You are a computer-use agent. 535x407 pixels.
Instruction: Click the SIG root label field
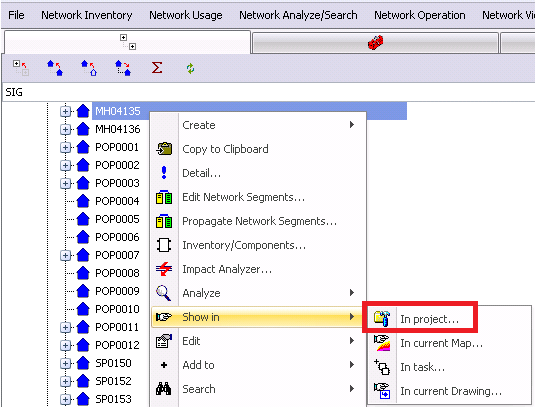269,92
